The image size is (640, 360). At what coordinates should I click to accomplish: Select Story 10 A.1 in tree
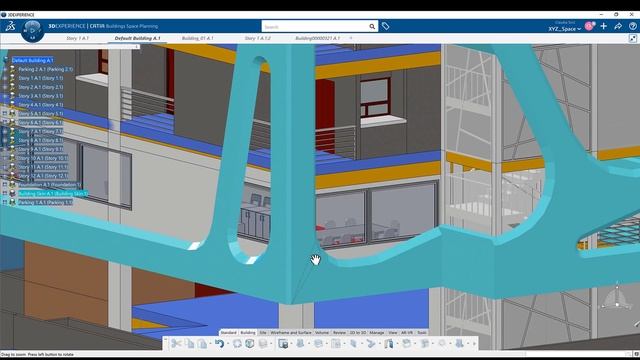coord(43,158)
